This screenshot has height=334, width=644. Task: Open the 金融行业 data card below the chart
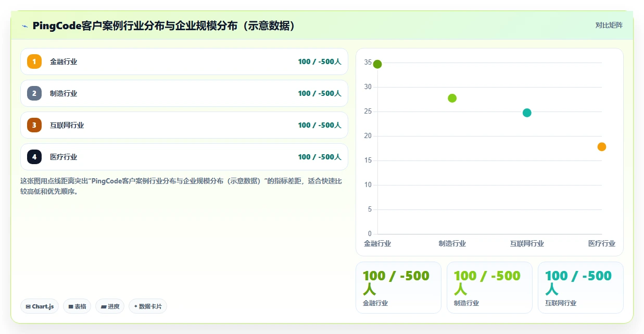[x=398, y=288]
